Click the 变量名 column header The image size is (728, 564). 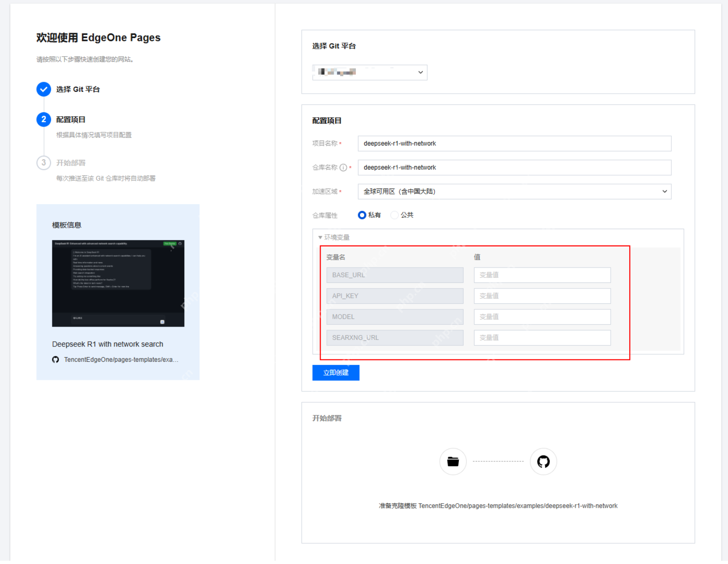tap(335, 257)
